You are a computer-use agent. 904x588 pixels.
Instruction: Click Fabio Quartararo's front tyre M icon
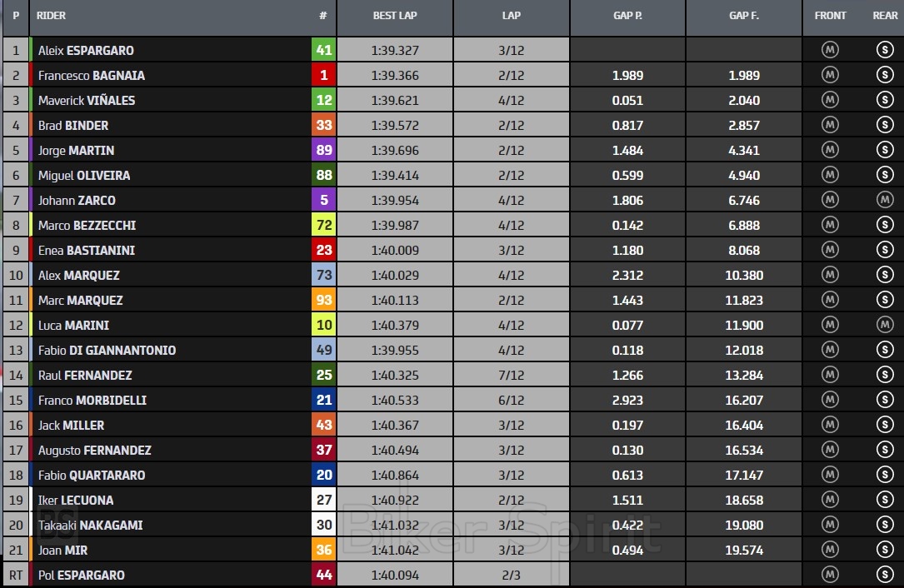click(830, 475)
